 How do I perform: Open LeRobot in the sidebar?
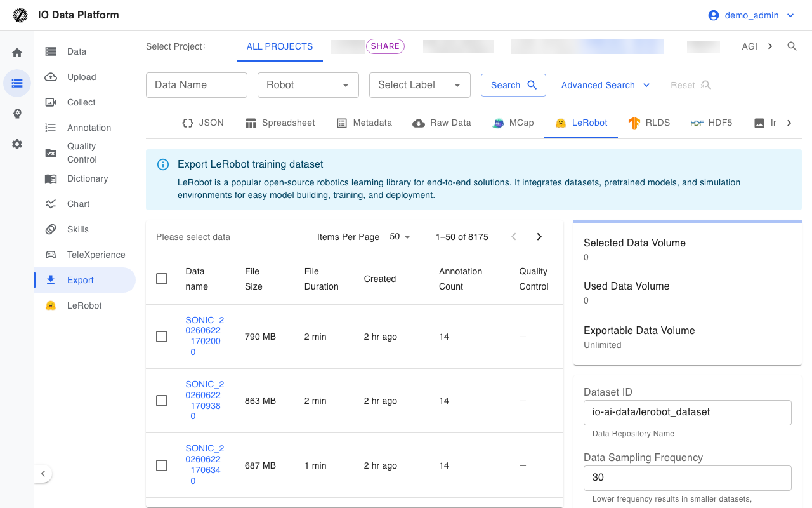point(85,305)
